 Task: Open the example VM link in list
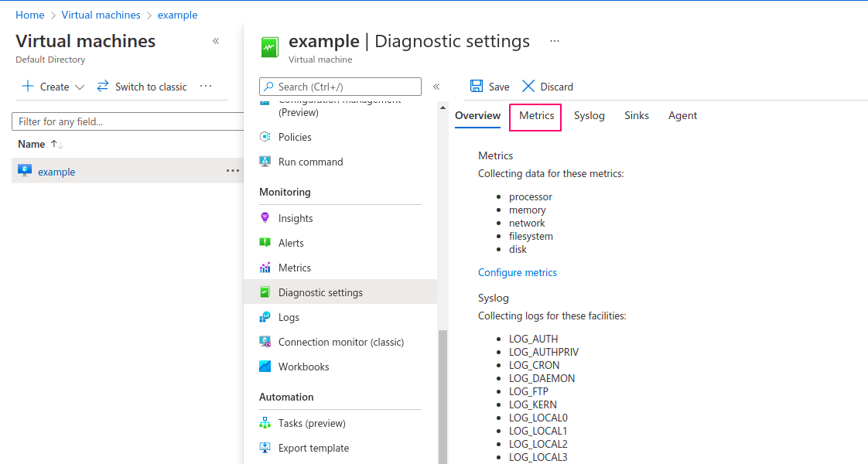pos(56,172)
